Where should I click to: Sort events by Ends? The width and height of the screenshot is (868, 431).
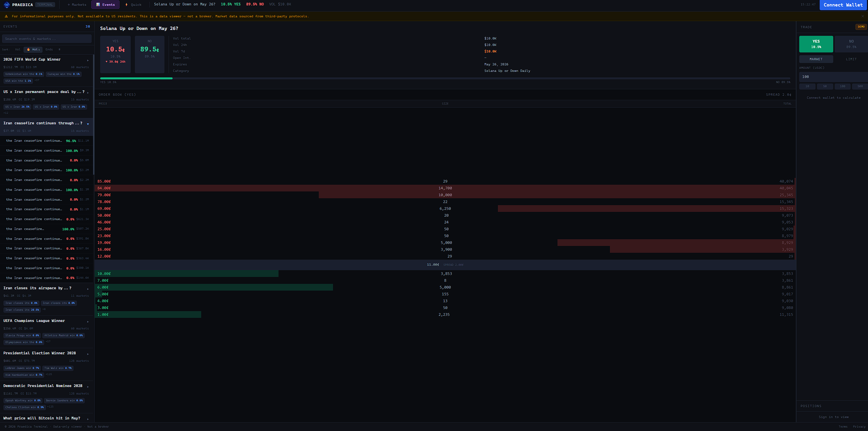pyautogui.click(x=49, y=49)
